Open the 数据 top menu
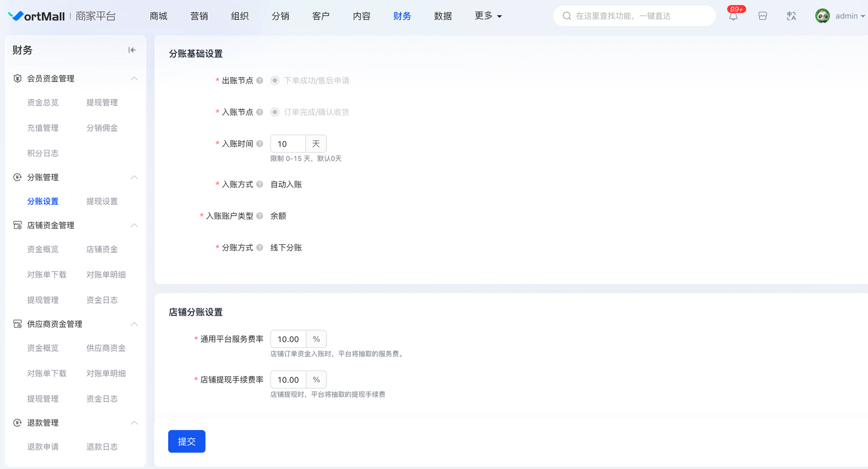This screenshot has height=469, width=868. (x=443, y=16)
